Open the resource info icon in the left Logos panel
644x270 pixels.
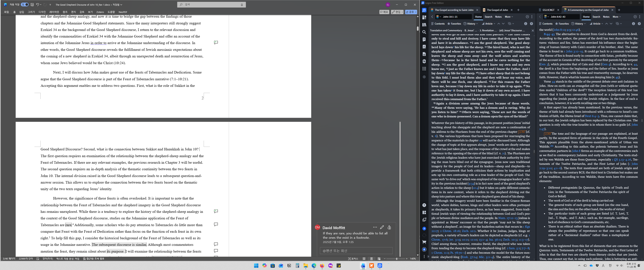(525, 24)
